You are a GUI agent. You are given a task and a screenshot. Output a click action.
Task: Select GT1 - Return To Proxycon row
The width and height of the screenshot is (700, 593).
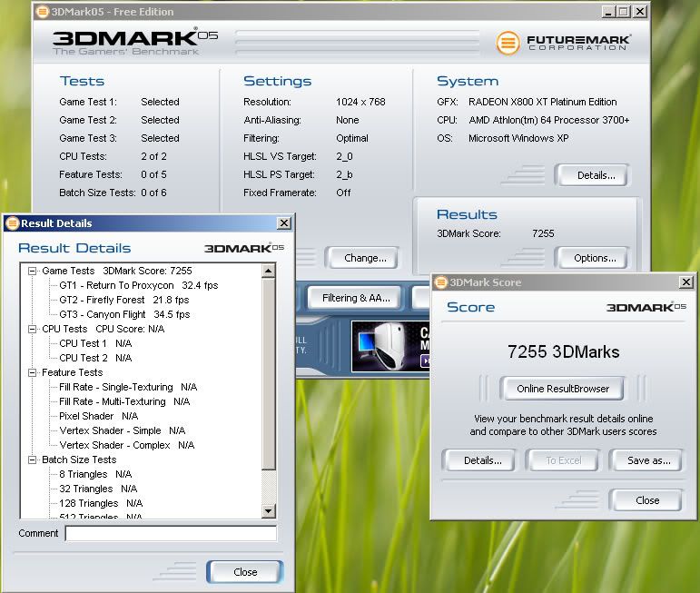(138, 285)
